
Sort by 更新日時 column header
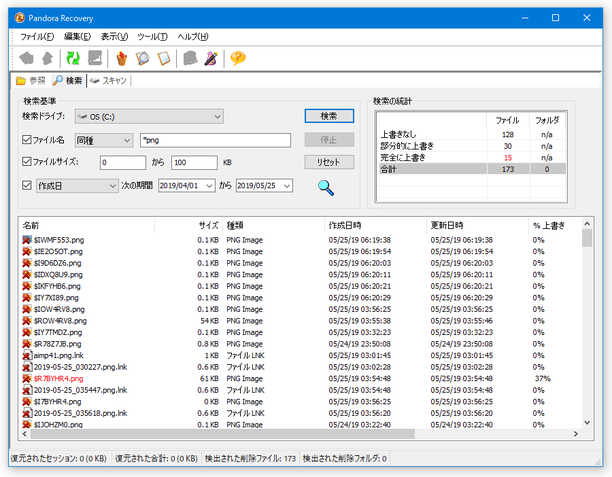coord(477,225)
